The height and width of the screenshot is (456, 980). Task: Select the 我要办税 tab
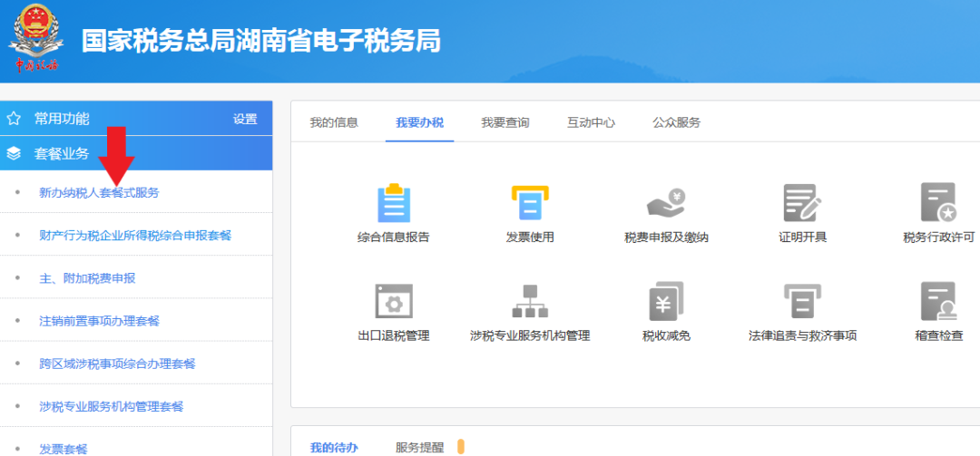419,122
